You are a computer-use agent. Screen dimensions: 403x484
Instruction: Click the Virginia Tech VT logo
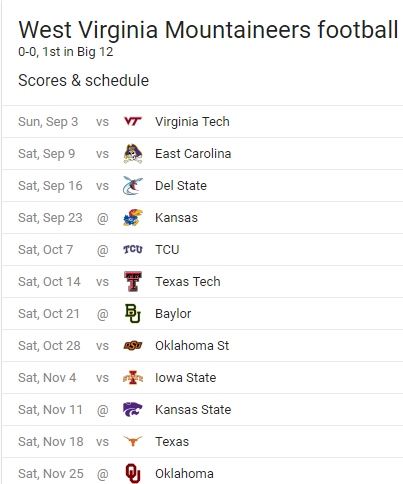[x=133, y=122]
